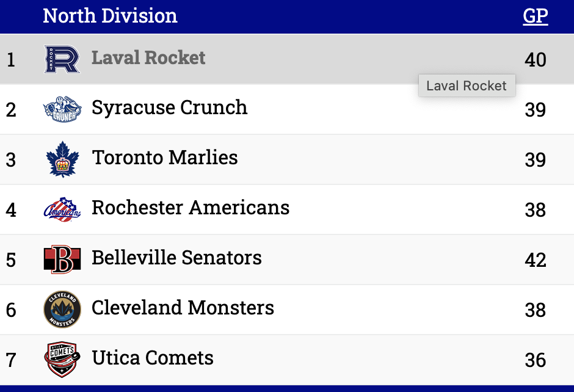Screen dimensions: 574x392
Task: Open the Syracuse Crunch team page
Action: point(169,108)
